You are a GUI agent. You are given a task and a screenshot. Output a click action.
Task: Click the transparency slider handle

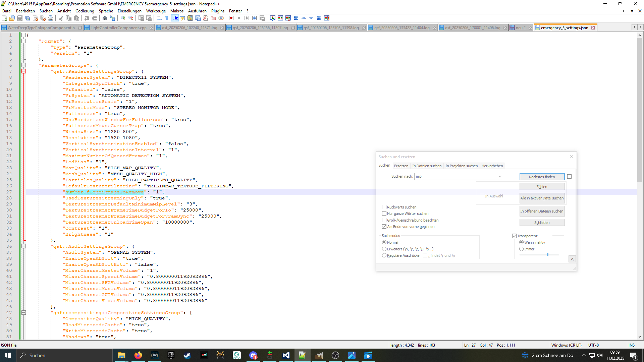pyautogui.click(x=548, y=255)
